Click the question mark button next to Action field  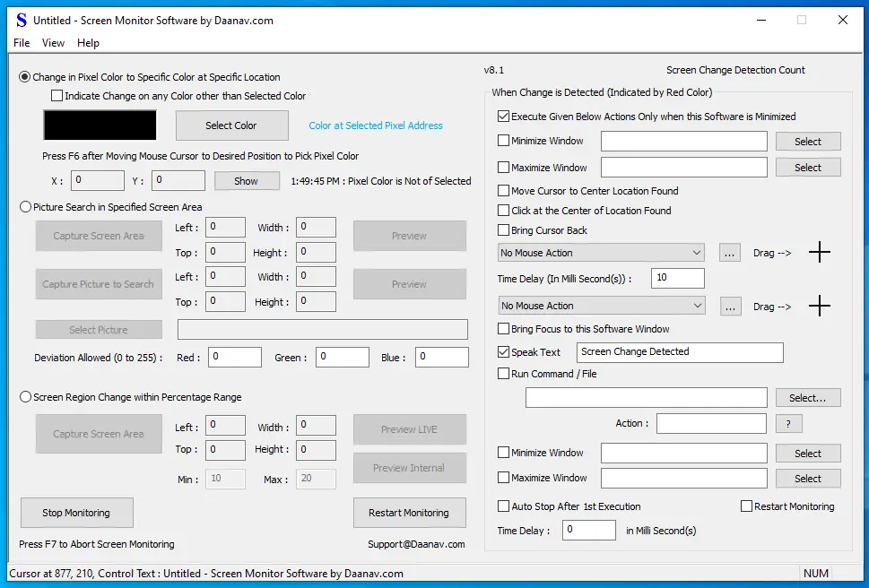pyautogui.click(x=789, y=423)
